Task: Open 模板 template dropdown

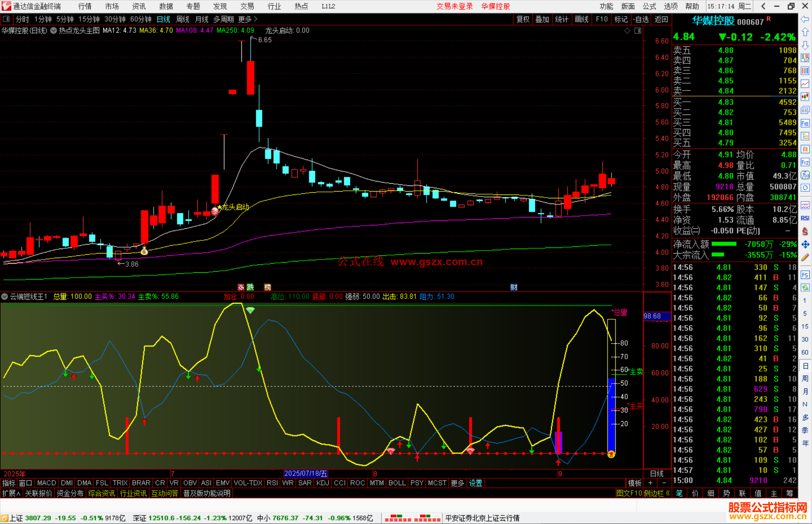Action: pyautogui.click(x=635, y=483)
